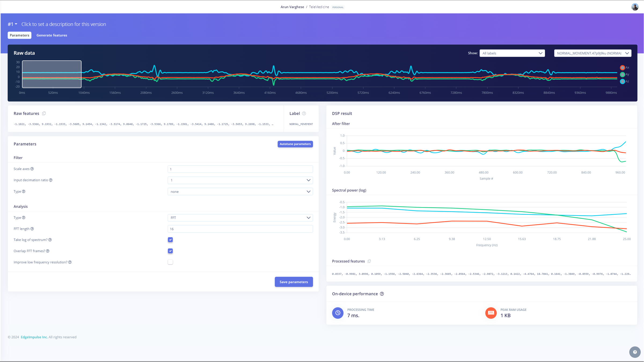The image size is (644, 362).
Task: Expand the Filter Type dropdown set to none
Action: [240, 192]
